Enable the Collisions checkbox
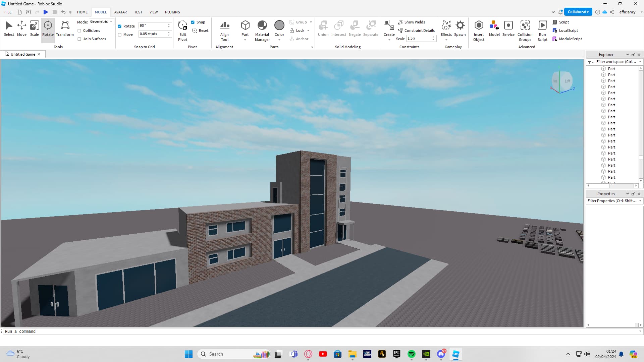 click(x=79, y=31)
